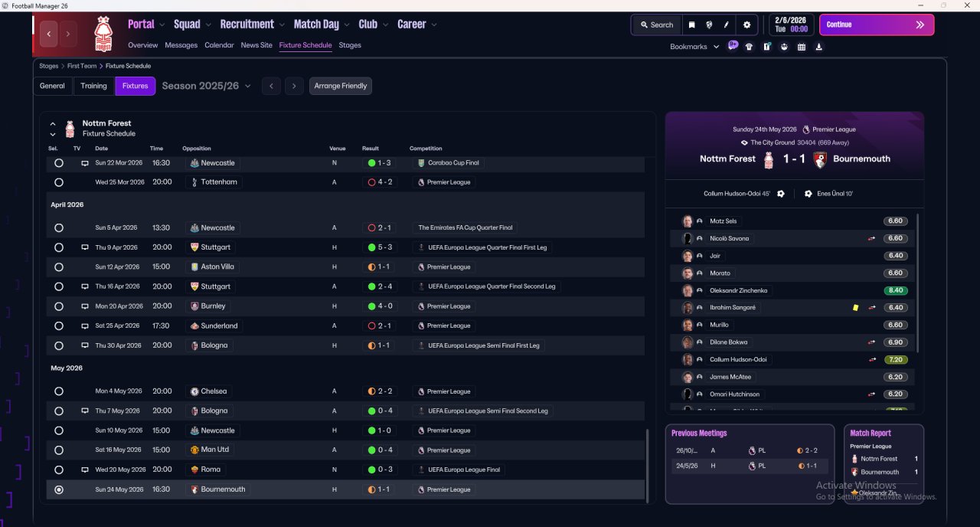Open the Training sub-tab
The width and height of the screenshot is (980, 527).
[x=93, y=86]
